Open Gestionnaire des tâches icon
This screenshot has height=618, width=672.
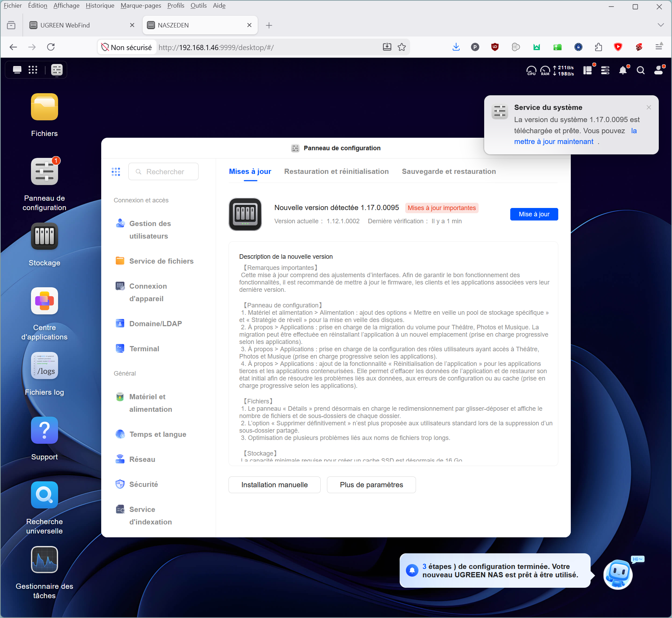(x=45, y=560)
